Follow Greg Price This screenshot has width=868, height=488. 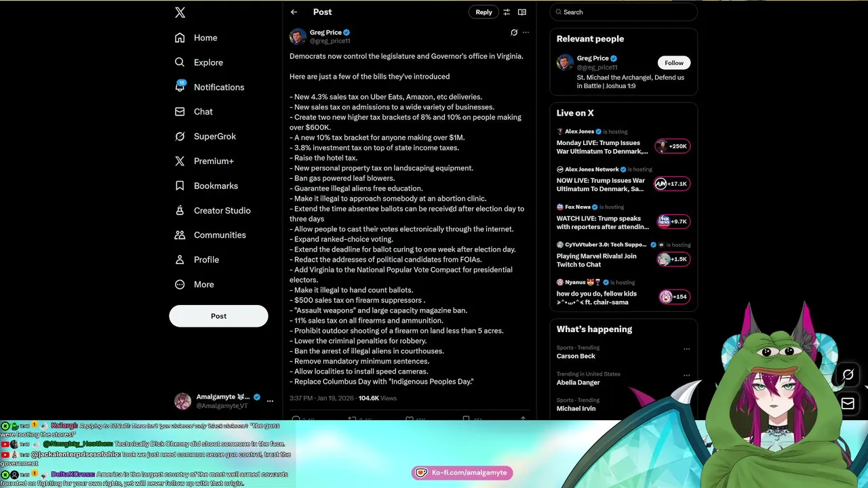(674, 63)
